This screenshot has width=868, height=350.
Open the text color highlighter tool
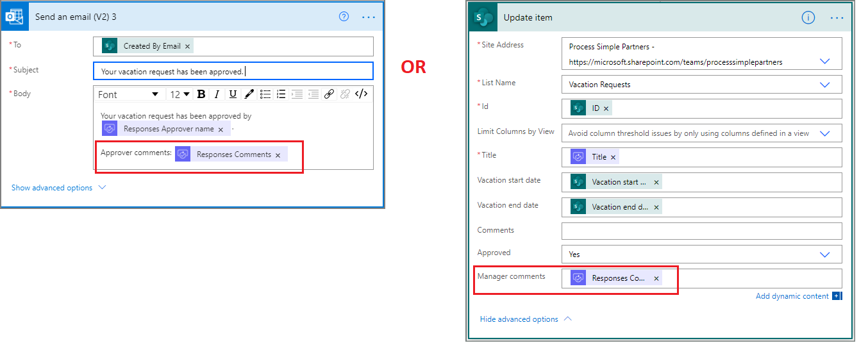249,94
